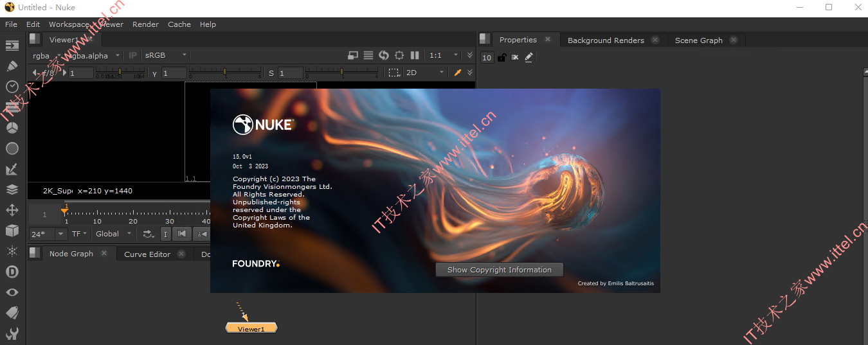Open the 2D view mode dropdown

tap(425, 73)
